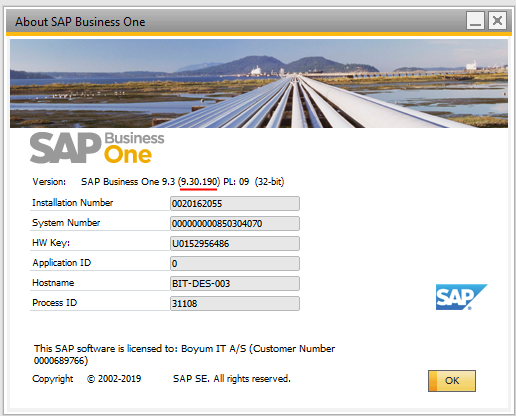Click the Process ID field 31108
516x416 pixels.
point(235,303)
